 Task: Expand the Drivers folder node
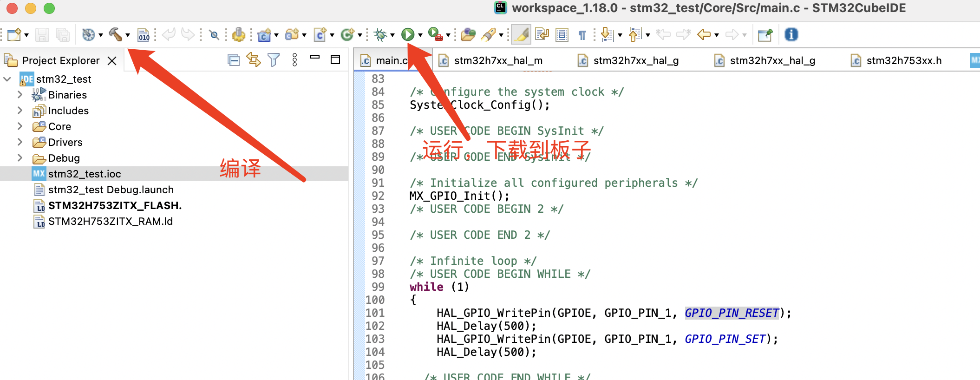click(20, 142)
